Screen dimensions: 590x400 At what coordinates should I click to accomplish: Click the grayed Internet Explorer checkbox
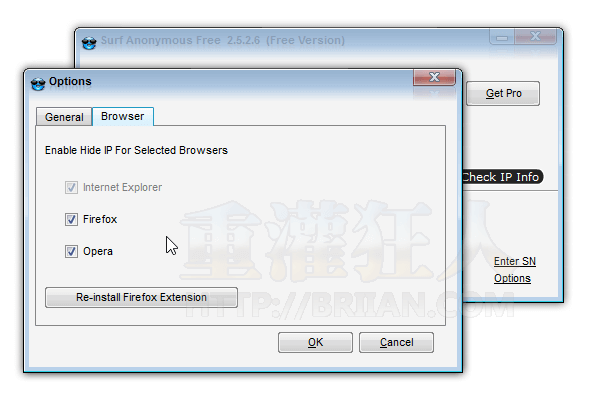[x=71, y=187]
